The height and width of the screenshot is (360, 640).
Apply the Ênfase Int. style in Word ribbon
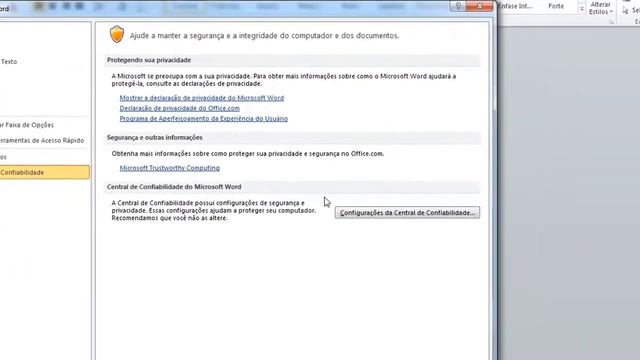coord(516,6)
